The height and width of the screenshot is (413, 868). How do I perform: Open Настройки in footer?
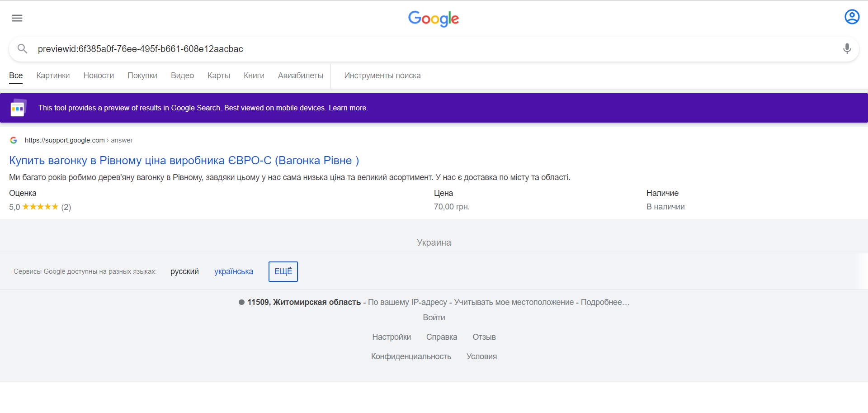point(392,337)
